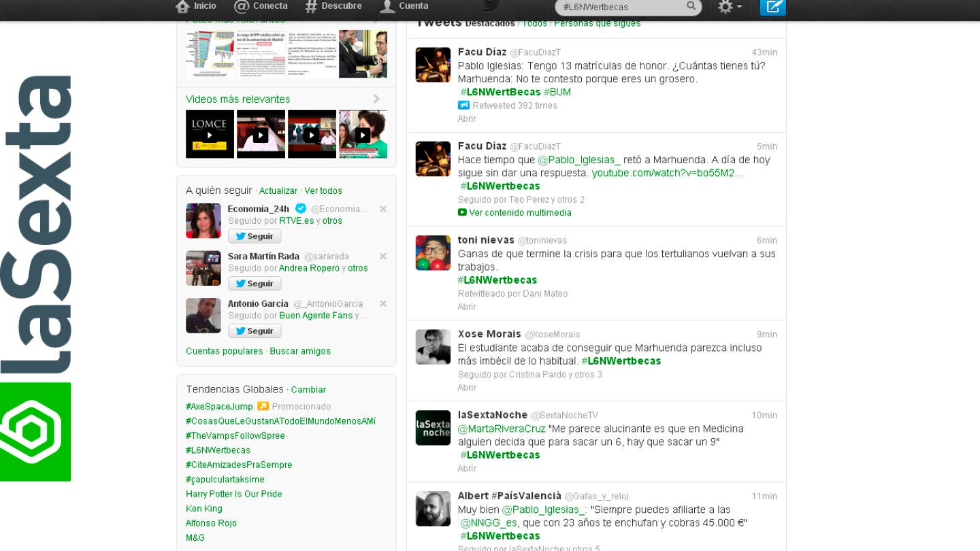
Task: Open trend #TheVampsFollowSpree
Action: coord(235,436)
